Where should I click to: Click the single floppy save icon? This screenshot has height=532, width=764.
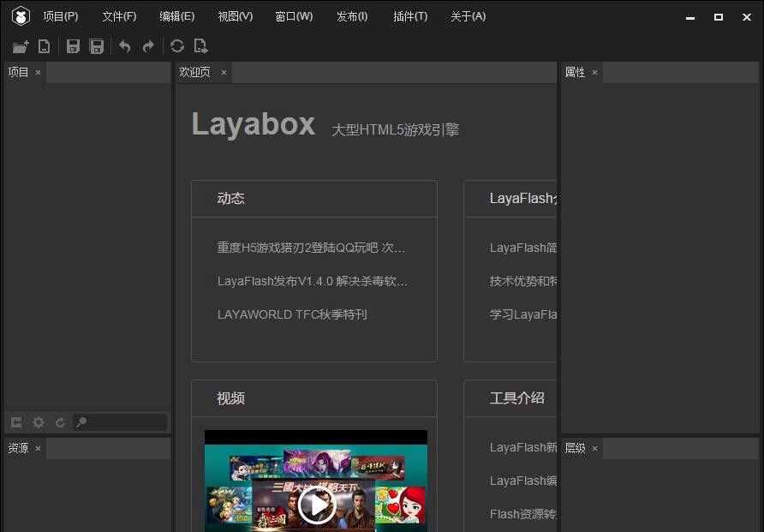tap(73, 46)
